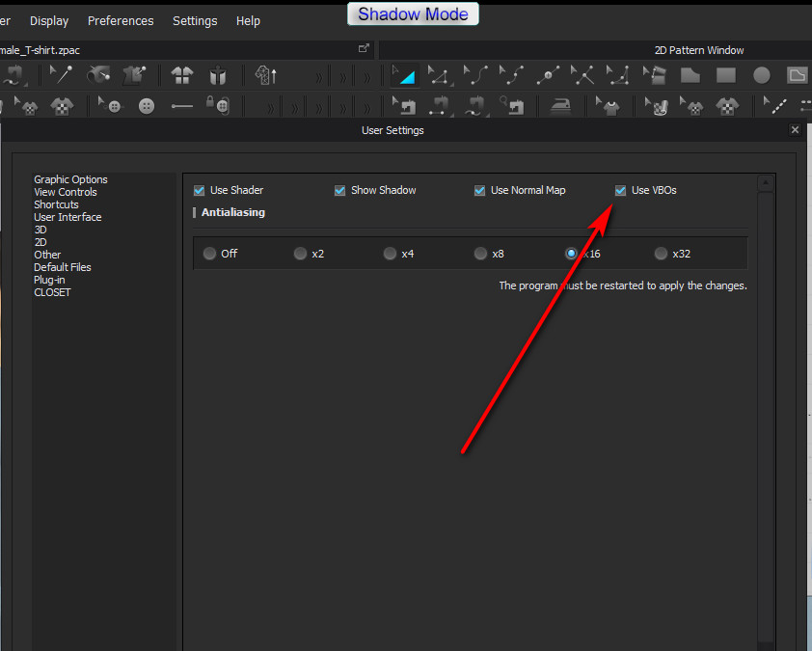Close the User Settings dialog
This screenshot has width=812, height=651.
tap(795, 130)
